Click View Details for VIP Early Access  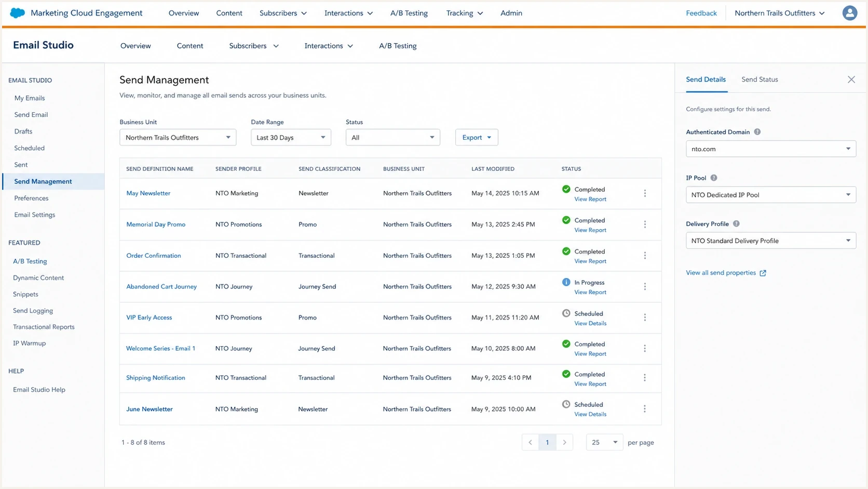pos(590,323)
